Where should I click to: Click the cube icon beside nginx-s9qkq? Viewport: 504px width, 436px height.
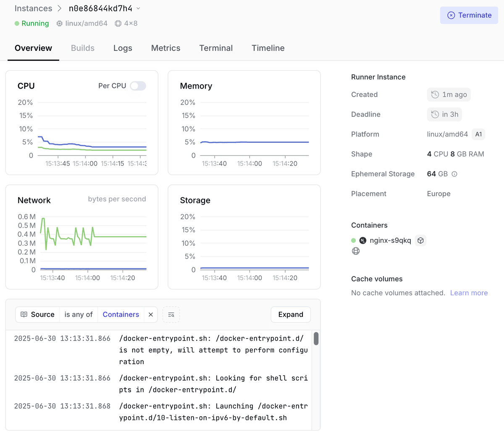tap(420, 240)
